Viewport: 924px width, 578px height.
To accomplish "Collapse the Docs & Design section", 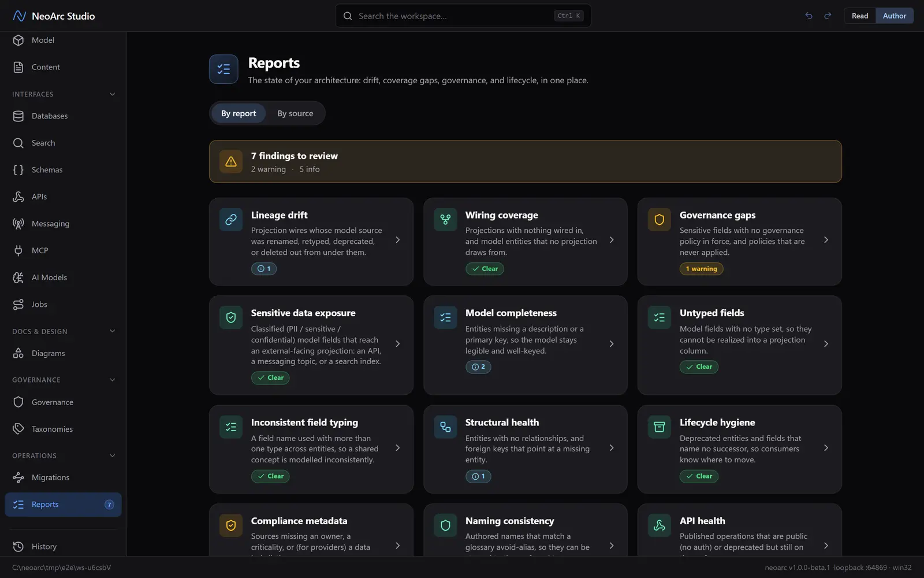I will pos(113,331).
